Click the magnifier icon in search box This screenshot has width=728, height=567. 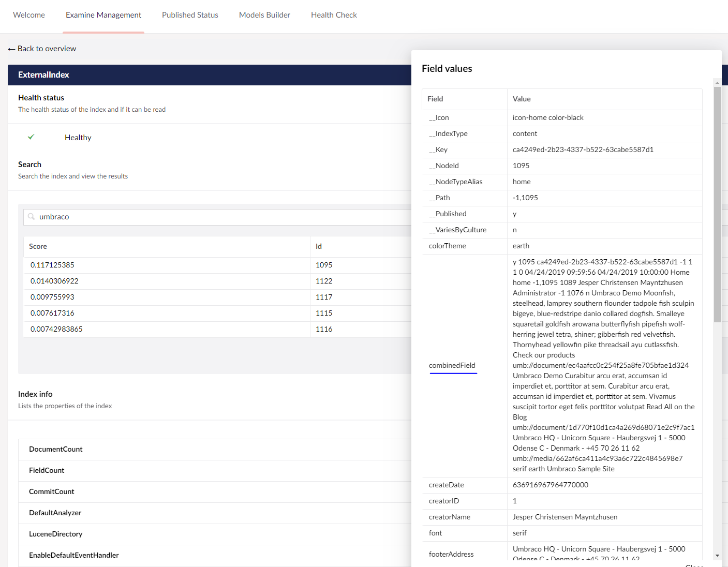click(x=32, y=217)
